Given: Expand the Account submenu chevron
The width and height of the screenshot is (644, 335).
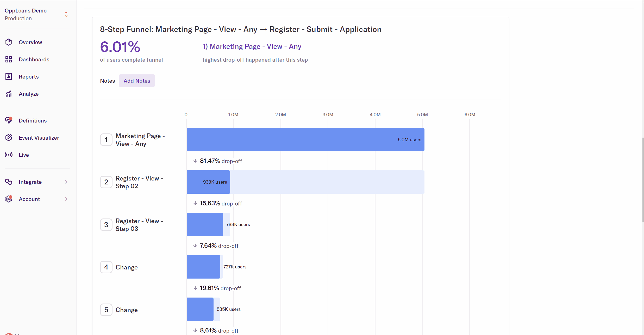Looking at the screenshot, I should (66, 199).
